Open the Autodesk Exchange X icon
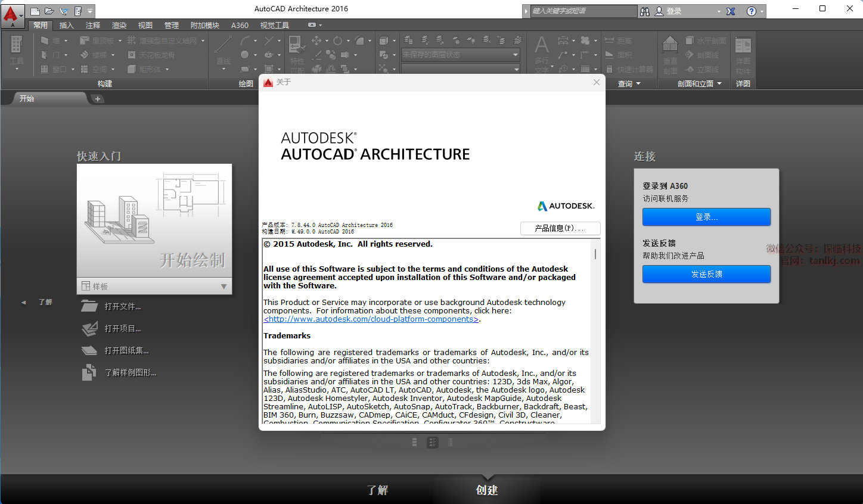Viewport: 863px width, 504px height. (x=731, y=11)
